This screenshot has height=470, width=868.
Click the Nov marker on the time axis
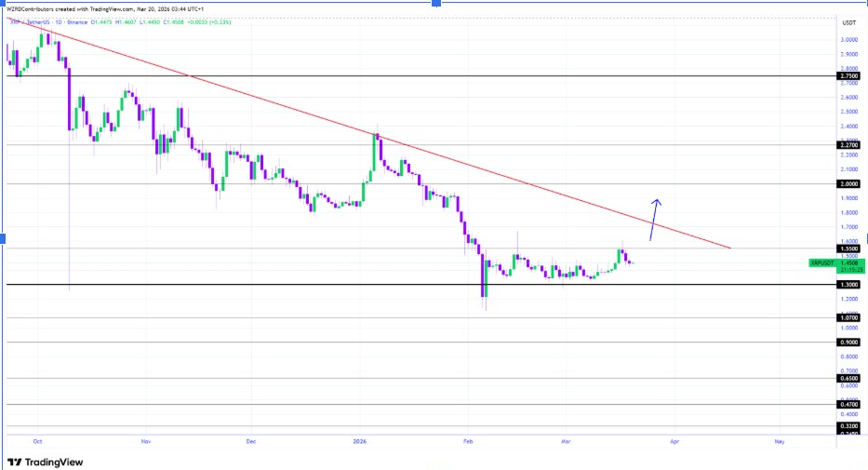point(144,444)
